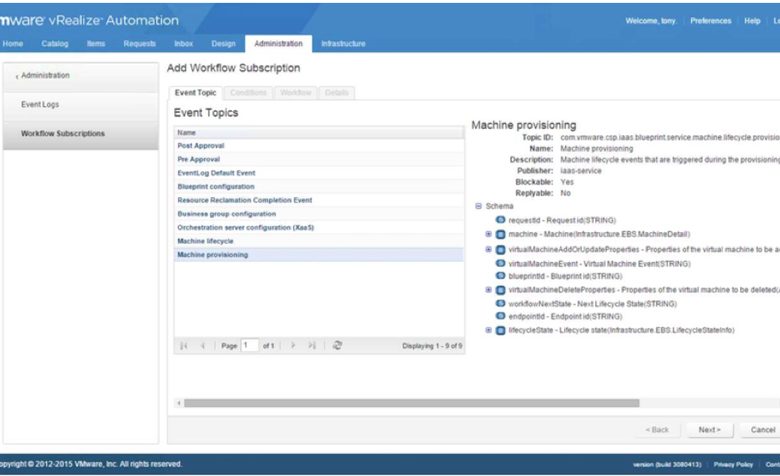780x476 pixels.
Task: Select the EventLog Default Event topic
Action: click(319, 173)
